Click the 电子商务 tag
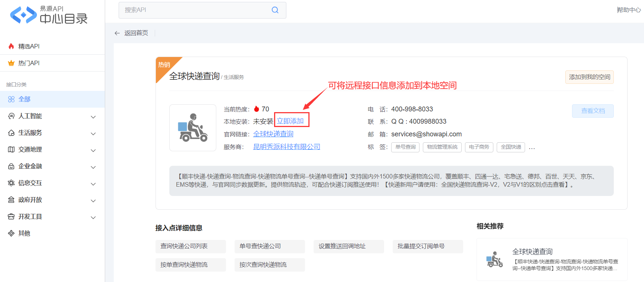The height and width of the screenshot is (282, 644). 479,147
